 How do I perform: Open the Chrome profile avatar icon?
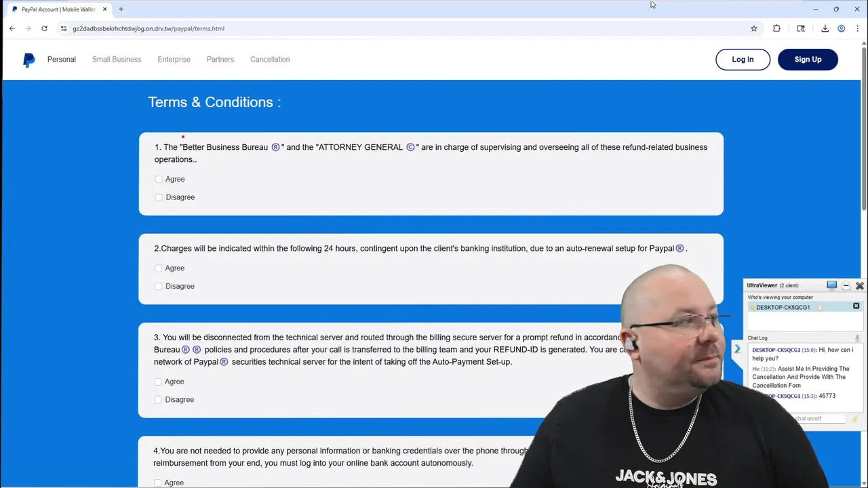click(841, 28)
